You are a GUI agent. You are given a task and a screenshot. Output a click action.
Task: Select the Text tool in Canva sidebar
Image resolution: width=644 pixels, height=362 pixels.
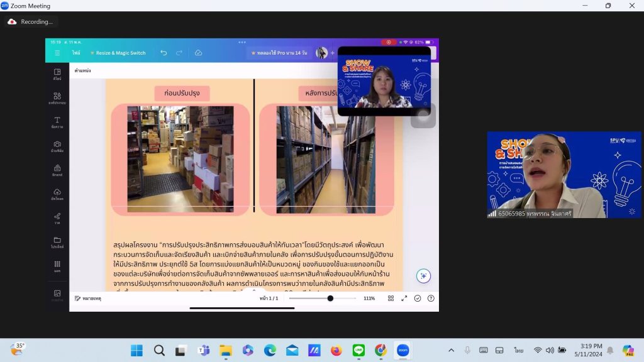point(57,123)
